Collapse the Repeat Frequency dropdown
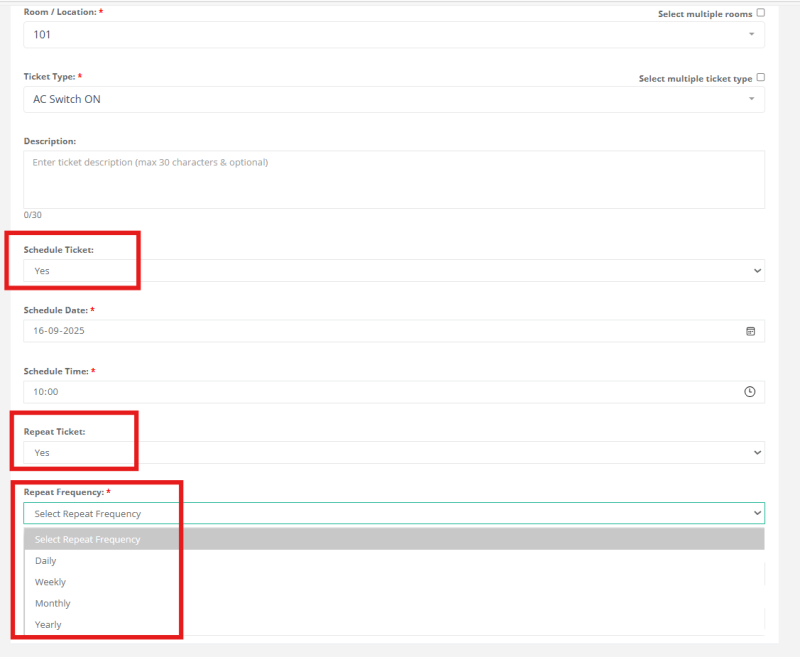 pyautogui.click(x=394, y=513)
